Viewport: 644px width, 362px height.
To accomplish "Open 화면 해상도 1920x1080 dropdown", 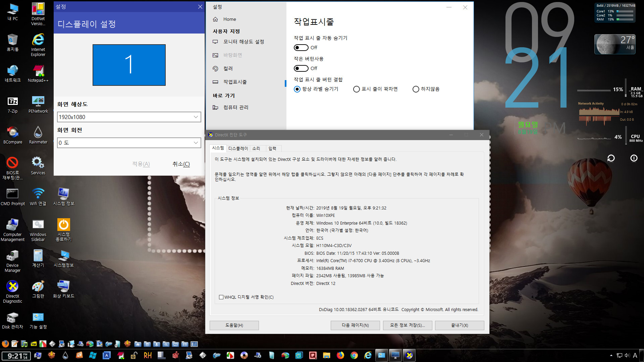I will click(x=129, y=117).
